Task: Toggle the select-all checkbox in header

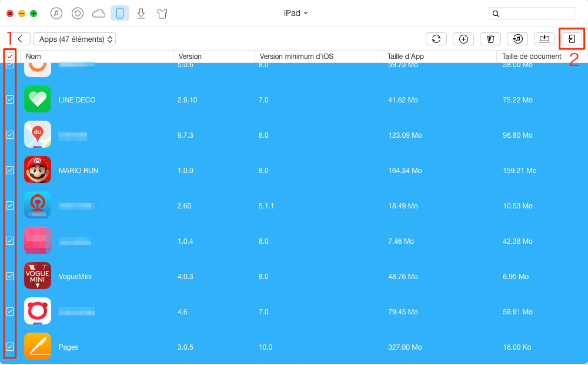Action: click(x=10, y=57)
